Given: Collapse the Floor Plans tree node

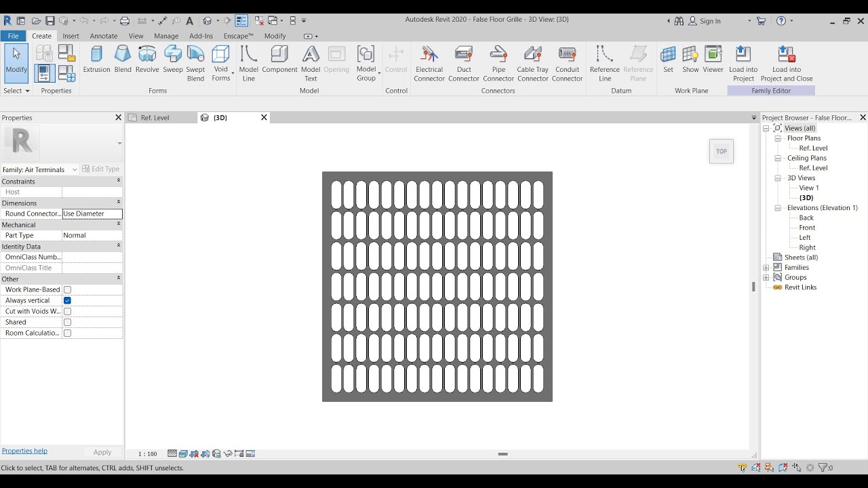Looking at the screenshot, I should [x=778, y=138].
